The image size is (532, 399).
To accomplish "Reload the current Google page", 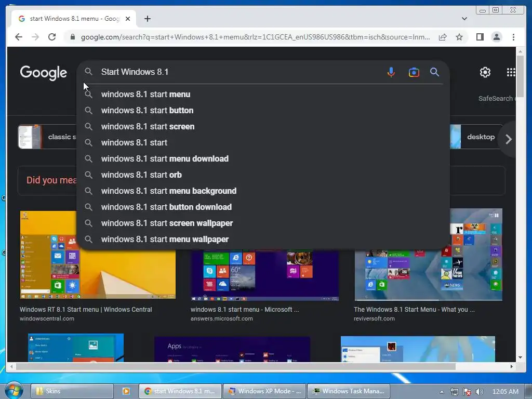I will coord(52,37).
